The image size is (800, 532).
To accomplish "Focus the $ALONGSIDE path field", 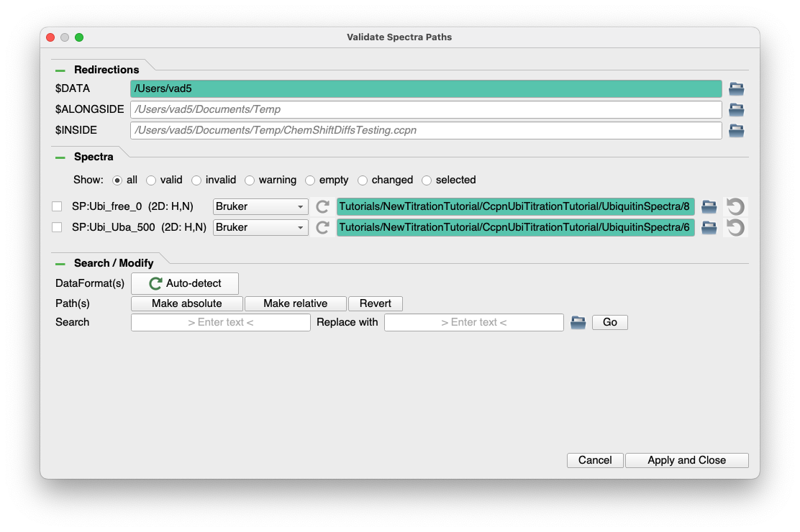I will (426, 110).
